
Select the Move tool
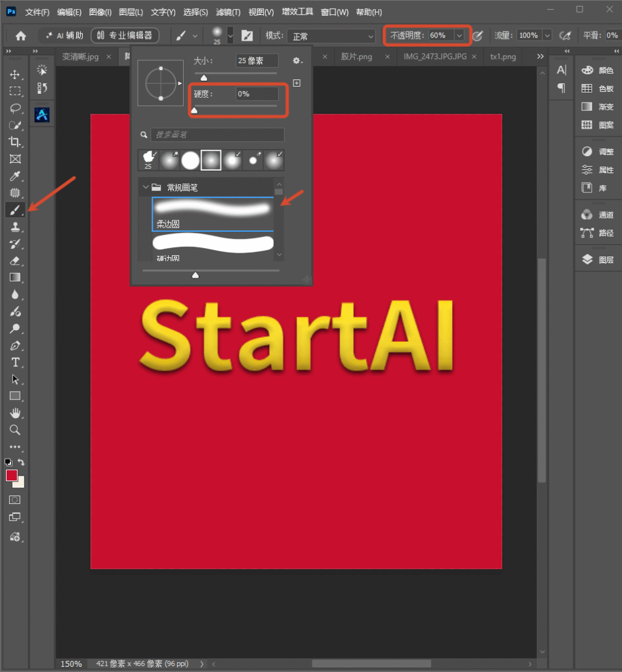(x=15, y=75)
